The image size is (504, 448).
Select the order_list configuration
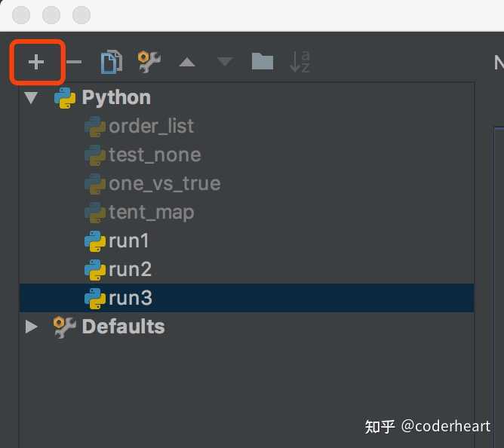pos(151,126)
